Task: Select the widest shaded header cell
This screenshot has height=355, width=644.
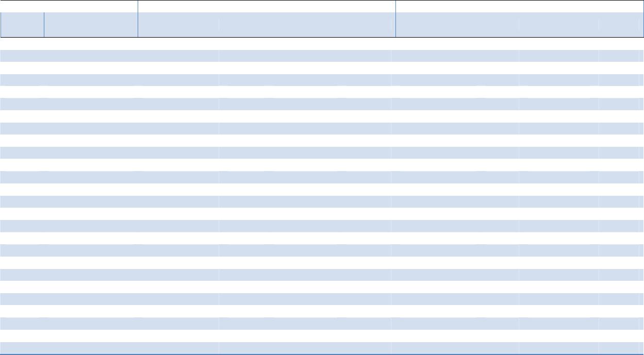Action: (x=307, y=25)
